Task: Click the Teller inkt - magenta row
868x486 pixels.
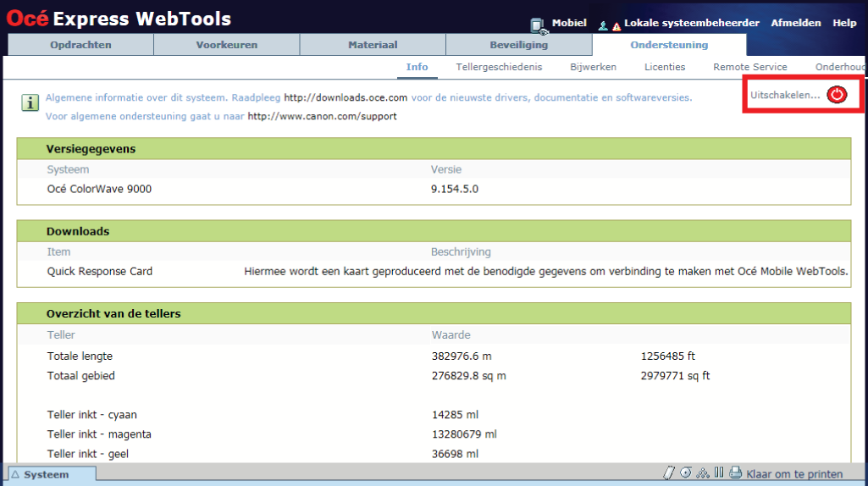Action: pyautogui.click(x=99, y=434)
